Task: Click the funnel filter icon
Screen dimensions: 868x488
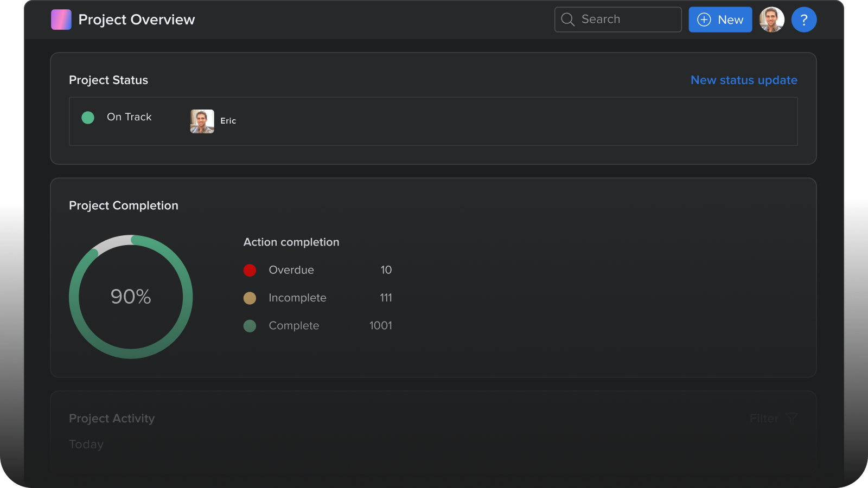Action: pyautogui.click(x=792, y=419)
